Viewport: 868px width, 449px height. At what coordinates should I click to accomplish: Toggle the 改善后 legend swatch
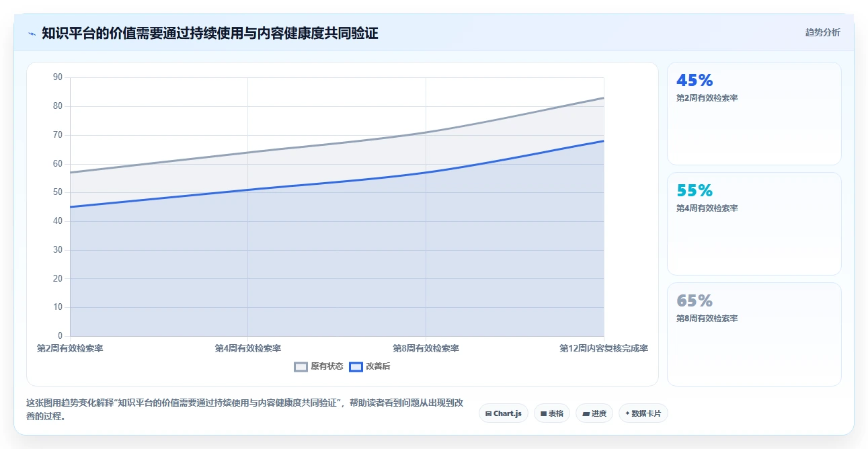pos(356,366)
